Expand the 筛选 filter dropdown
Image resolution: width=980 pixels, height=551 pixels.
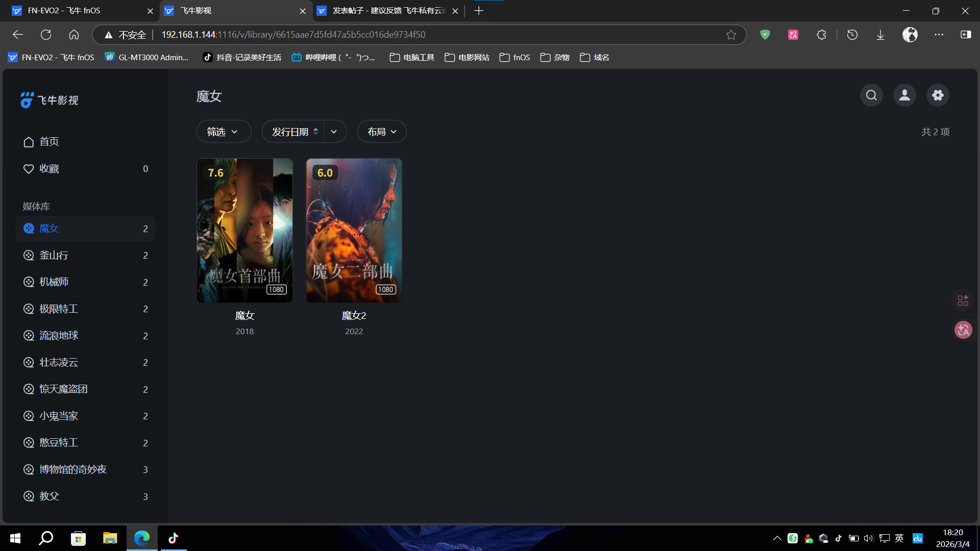(x=224, y=132)
